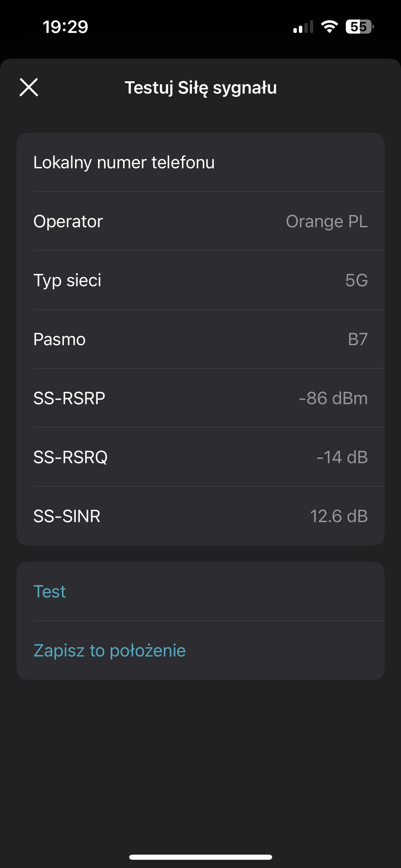This screenshot has width=401, height=868.
Task: Tap the -86 dBm value
Action: (333, 398)
